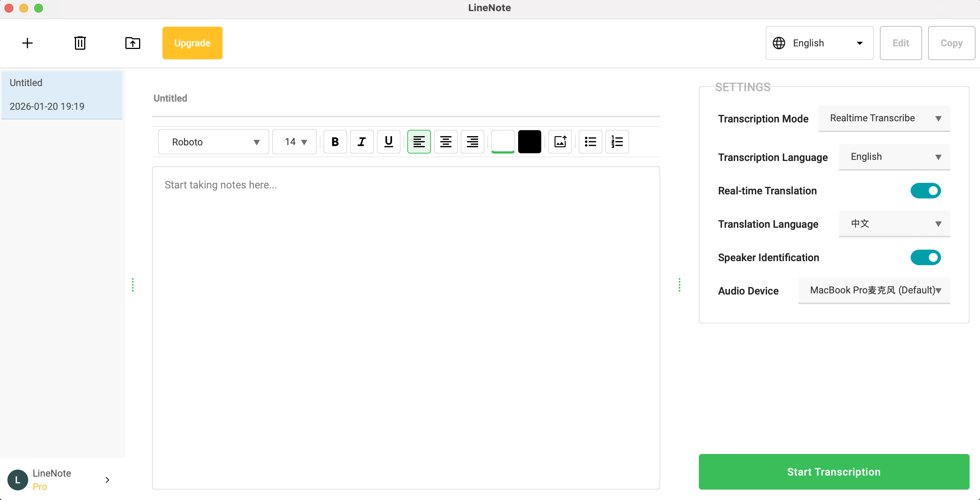Click the plus icon to add note
Screen dimensions: 980x500
pyautogui.click(x=27, y=43)
